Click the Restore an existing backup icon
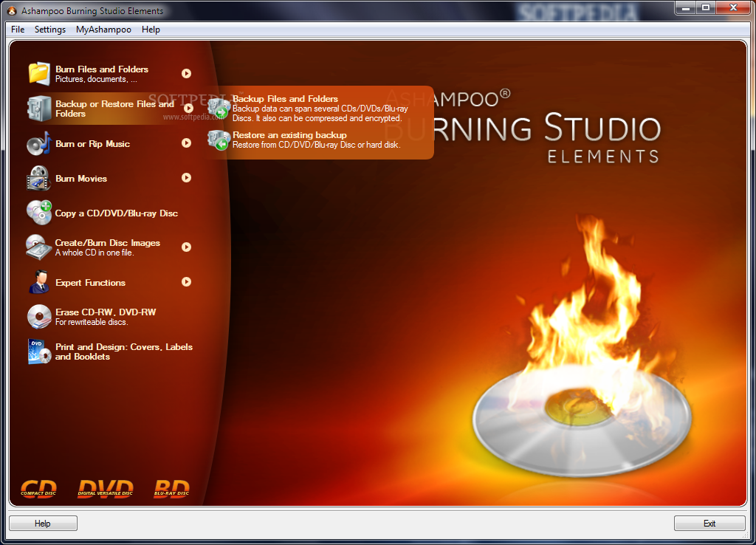This screenshot has height=545, width=756. tap(219, 140)
